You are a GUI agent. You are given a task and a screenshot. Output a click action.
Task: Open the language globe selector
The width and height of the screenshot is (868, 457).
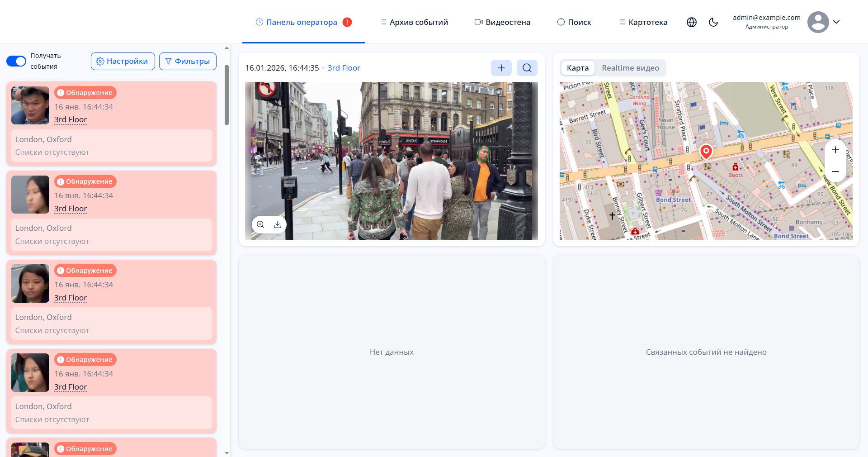(691, 22)
